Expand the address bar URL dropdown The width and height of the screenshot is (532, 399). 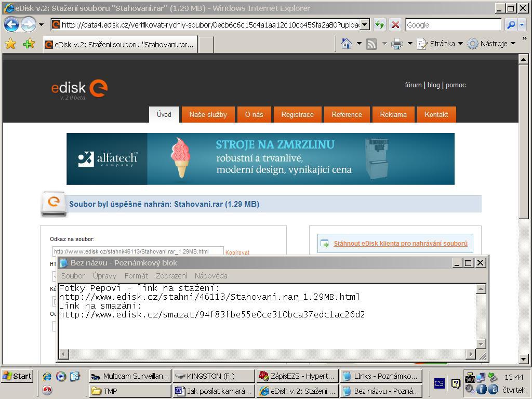click(x=365, y=24)
